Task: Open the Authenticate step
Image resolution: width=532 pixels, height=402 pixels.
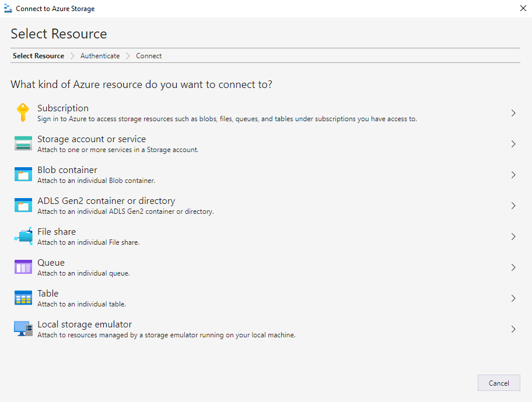Action: click(x=100, y=55)
